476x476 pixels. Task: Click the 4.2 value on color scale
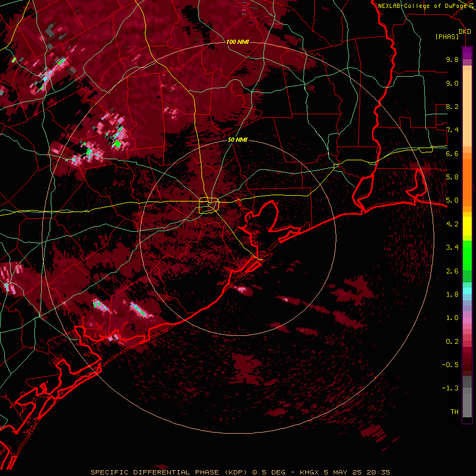452,224
